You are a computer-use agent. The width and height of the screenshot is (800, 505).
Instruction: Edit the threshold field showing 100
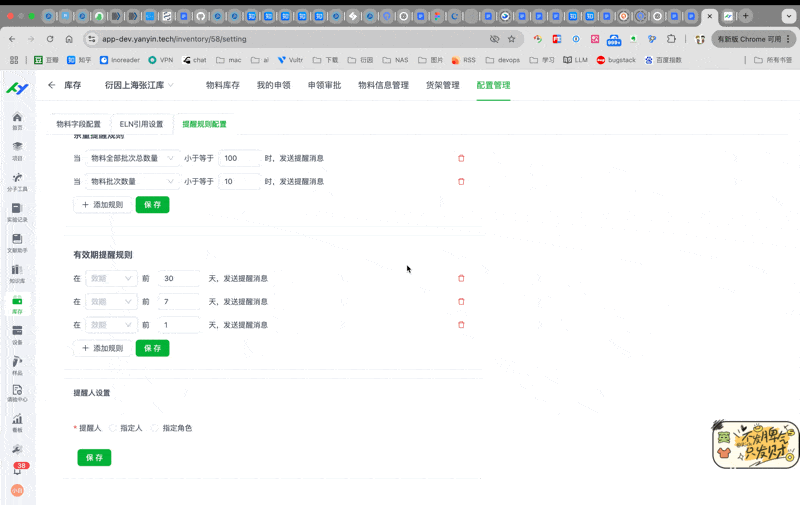pos(240,158)
